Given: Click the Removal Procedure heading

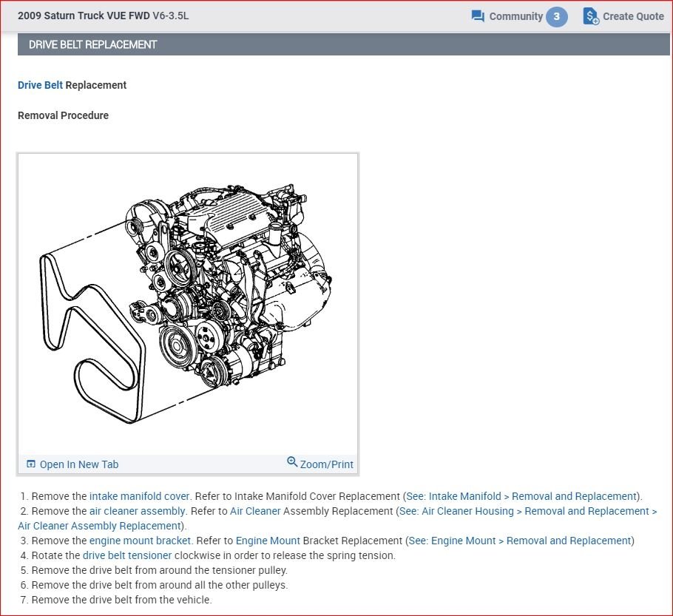Looking at the screenshot, I should click(x=63, y=115).
